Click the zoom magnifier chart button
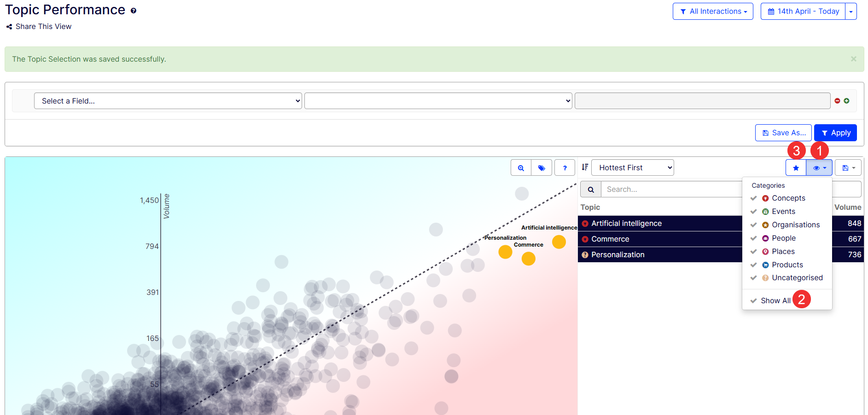This screenshot has height=415, width=868. coord(521,168)
